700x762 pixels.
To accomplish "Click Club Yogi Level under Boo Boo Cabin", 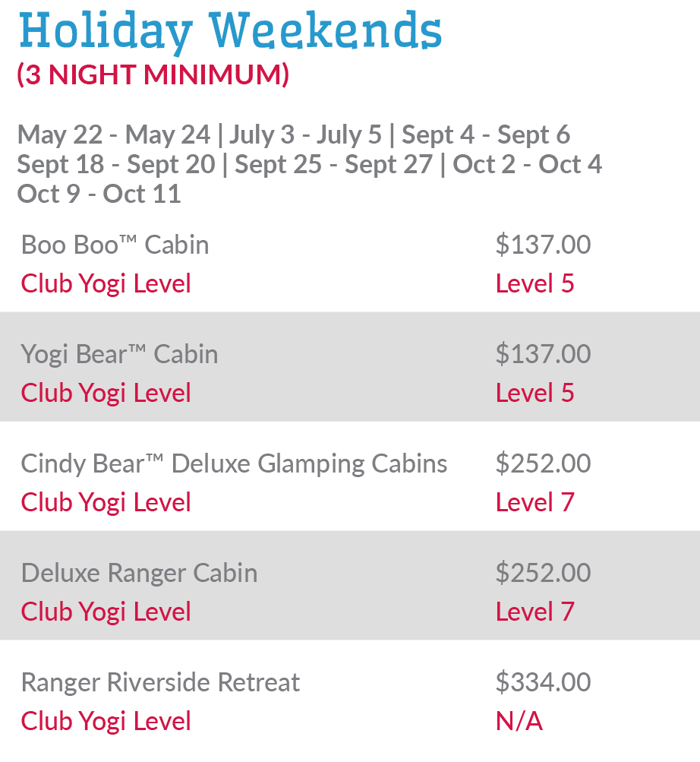I will coord(106,284).
